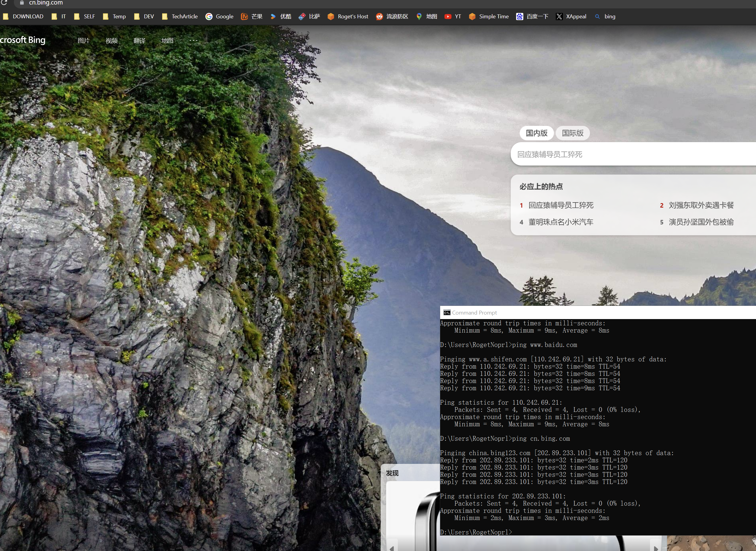Click 'Ping statistics for 202.89.233.101' line
The height and width of the screenshot is (551, 756).
click(x=503, y=496)
